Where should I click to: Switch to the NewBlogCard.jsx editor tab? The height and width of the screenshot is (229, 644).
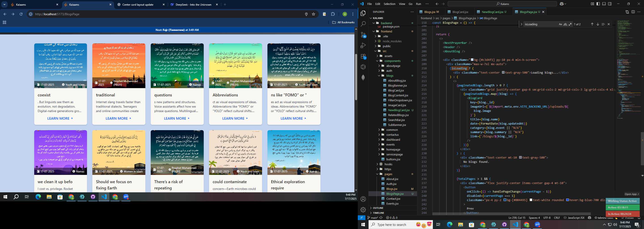(x=494, y=12)
